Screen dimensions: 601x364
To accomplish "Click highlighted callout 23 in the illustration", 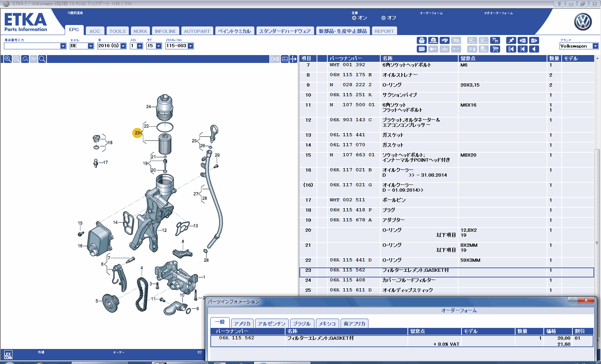I will [137, 133].
